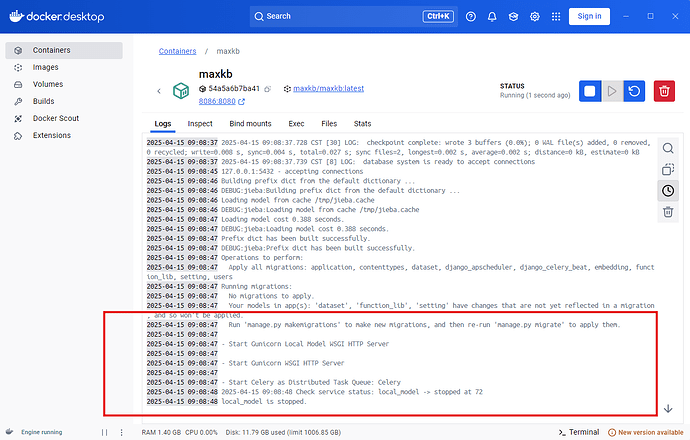Screen dimensions: 690x440
Task: Click the Disk usage status text
Action: (283, 433)
